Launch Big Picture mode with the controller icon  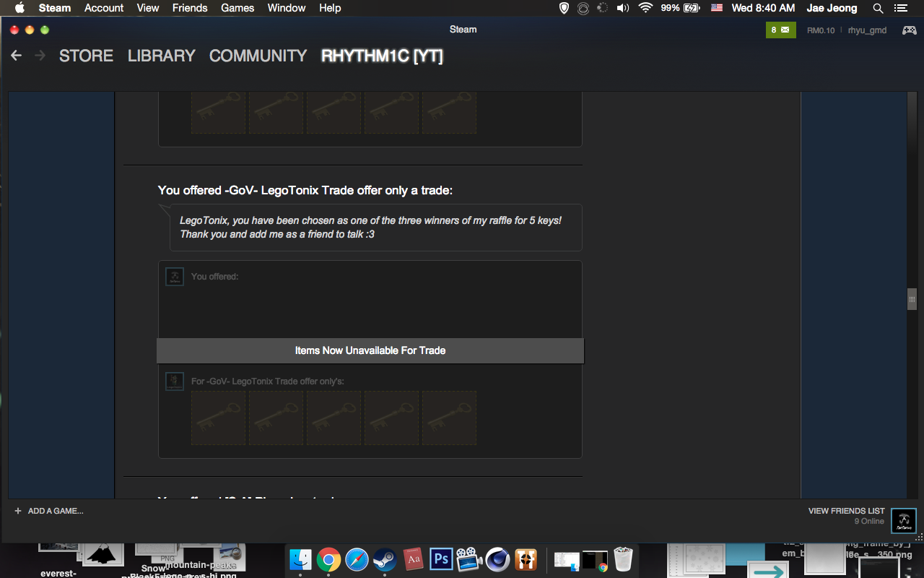click(909, 30)
